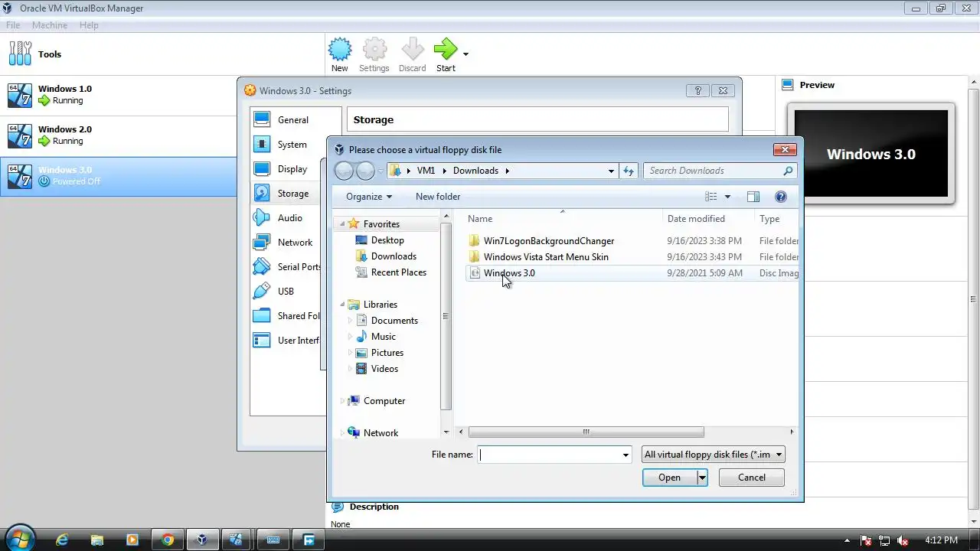
Task: Expand the Computer node
Action: pos(341,401)
